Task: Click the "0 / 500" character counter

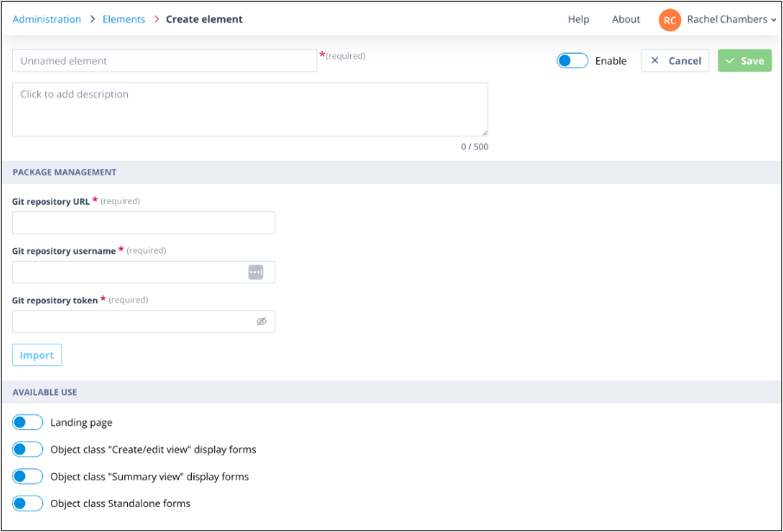Action: coord(474,147)
